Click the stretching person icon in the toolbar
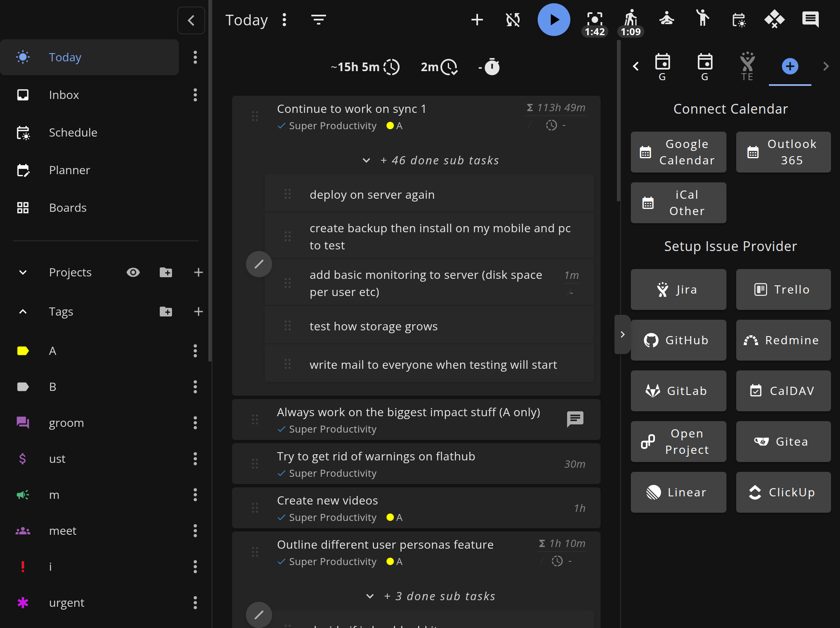The width and height of the screenshot is (840, 628). point(702,18)
